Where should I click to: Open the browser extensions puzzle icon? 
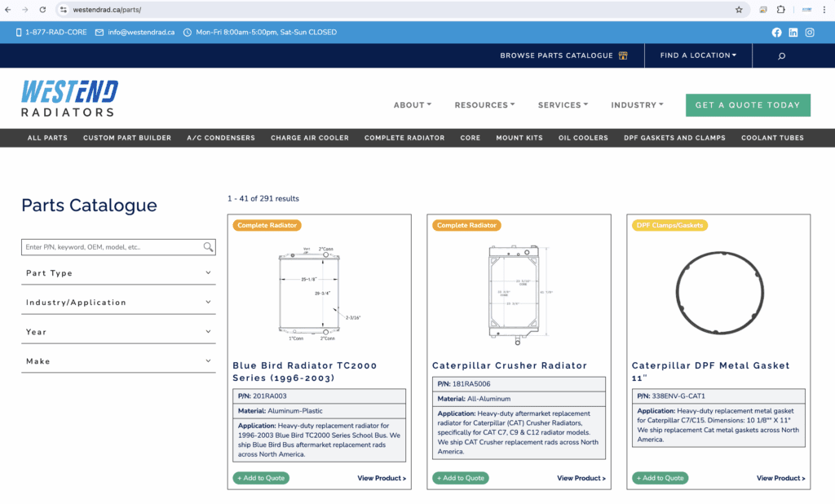pos(780,10)
